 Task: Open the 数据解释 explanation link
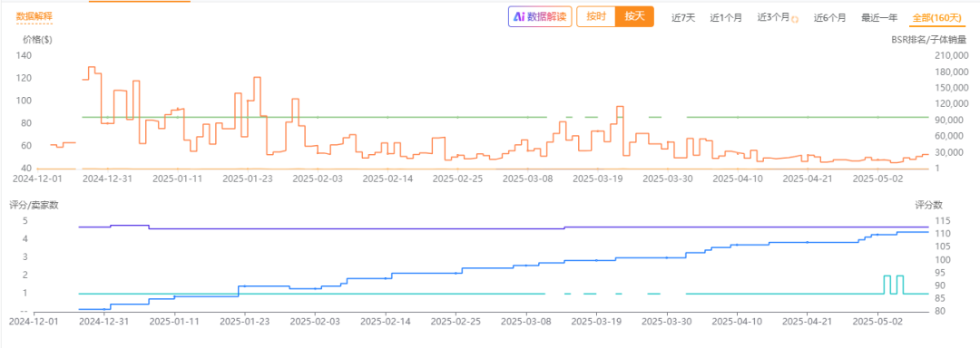tap(34, 17)
